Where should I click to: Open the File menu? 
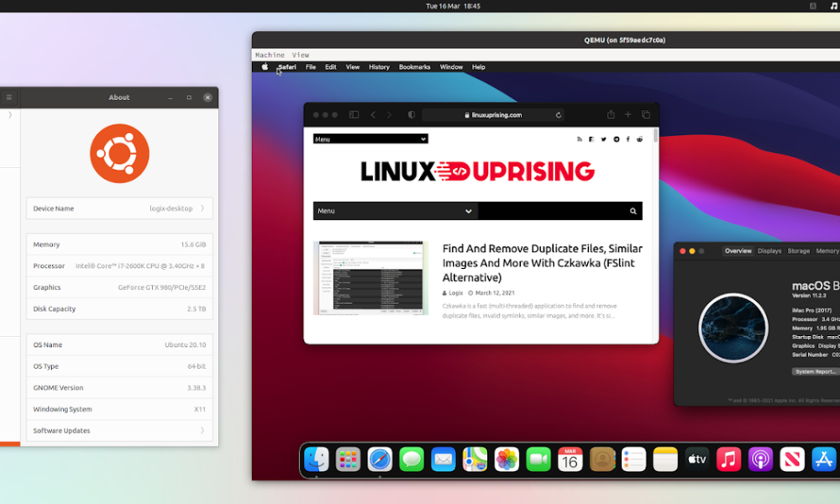point(311,67)
